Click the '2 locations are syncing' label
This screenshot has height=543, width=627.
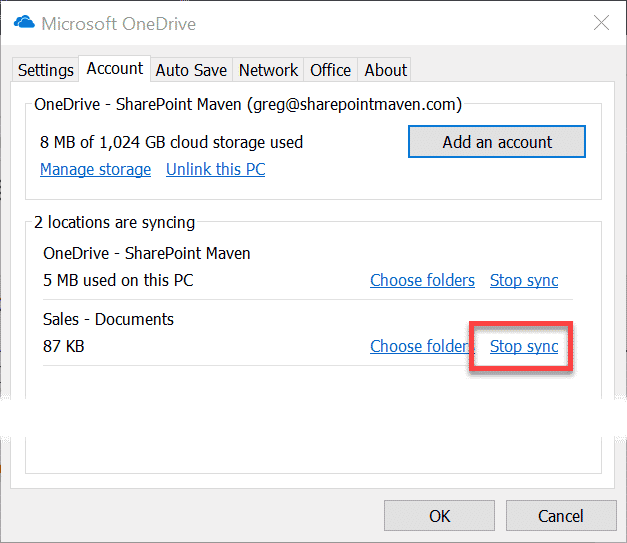coord(114,222)
